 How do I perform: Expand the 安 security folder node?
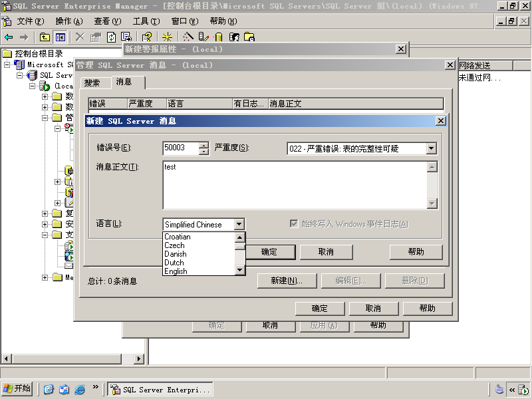[x=45, y=224]
